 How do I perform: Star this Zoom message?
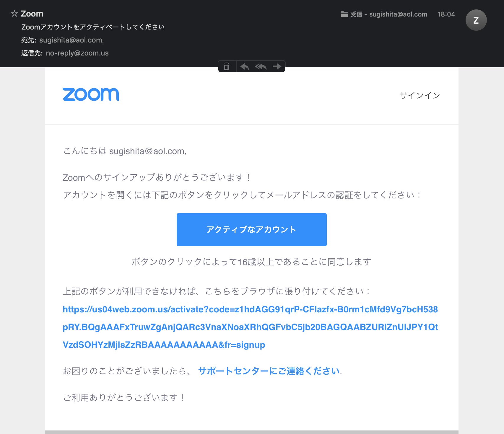point(14,14)
